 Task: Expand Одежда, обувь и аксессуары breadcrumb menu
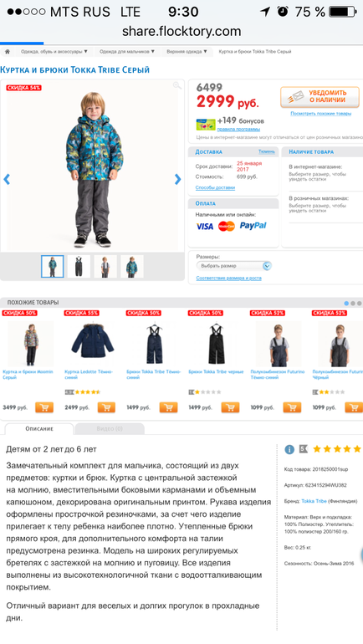(54, 52)
